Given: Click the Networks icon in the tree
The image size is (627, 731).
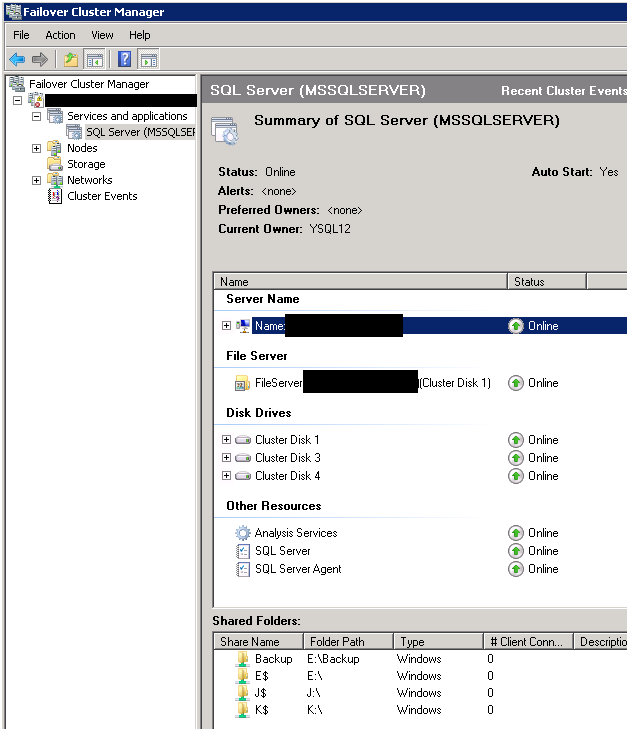Looking at the screenshot, I should (55, 180).
